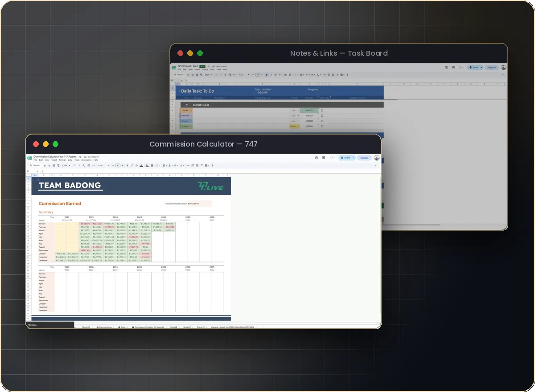Open the 100% zoom dropdown in Commission Calculator
This screenshot has height=392, width=535.
[x=66, y=165]
